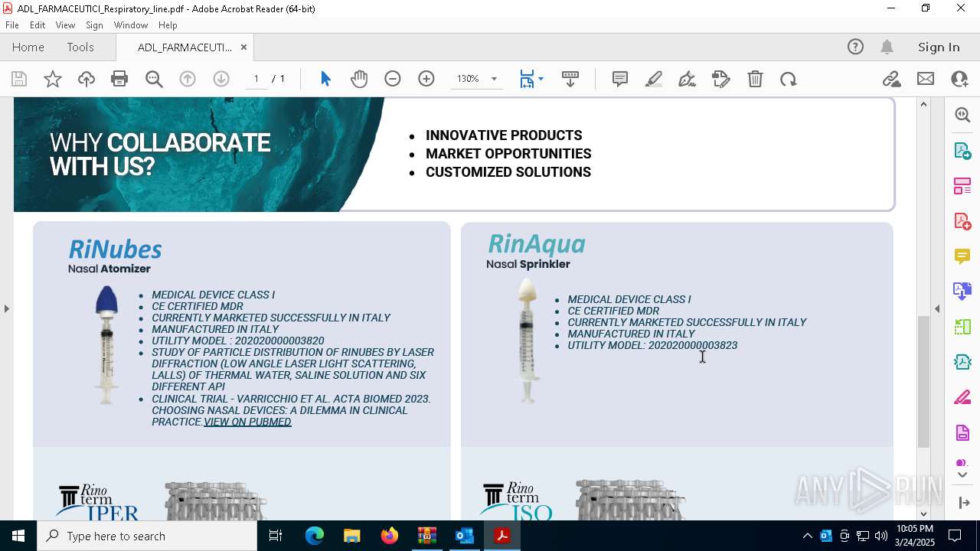Select the ADL_FARMACEUTI document tab
This screenshot has height=551, width=980.
tap(185, 47)
